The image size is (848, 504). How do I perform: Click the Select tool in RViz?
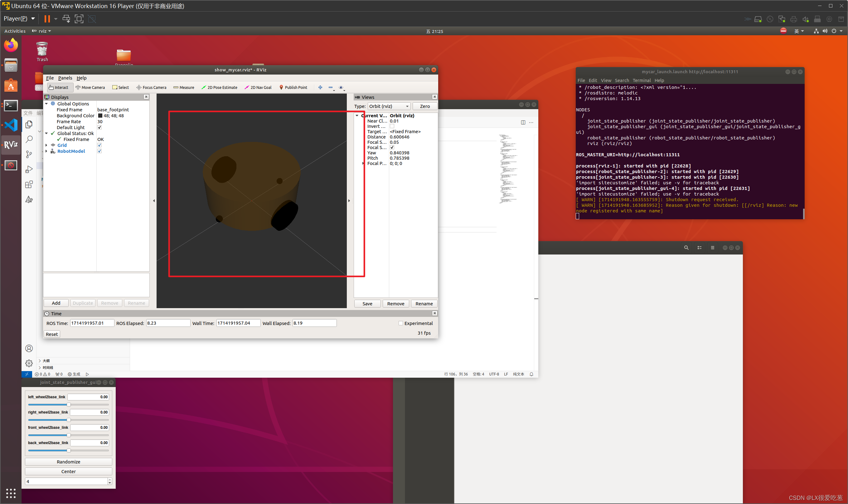click(x=122, y=88)
